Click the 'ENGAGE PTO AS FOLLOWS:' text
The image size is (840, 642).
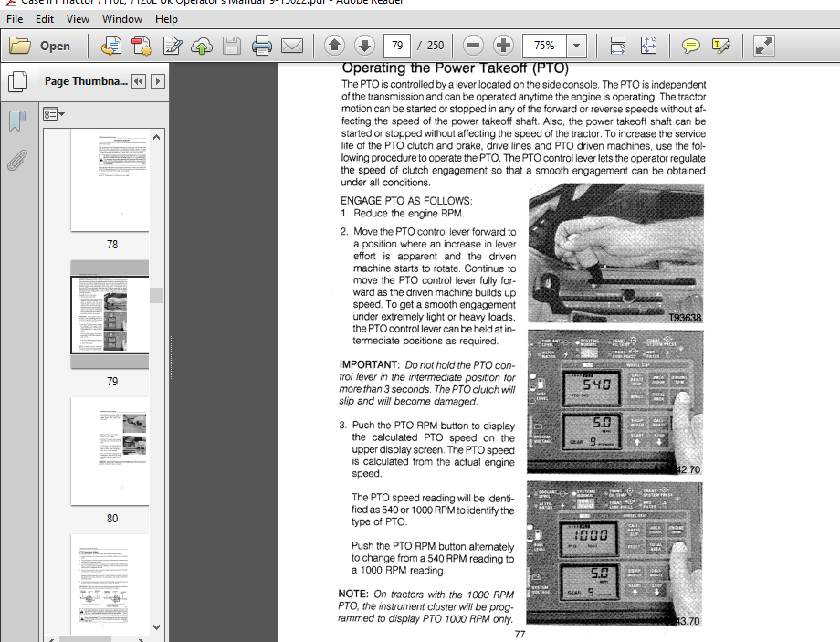click(x=406, y=201)
